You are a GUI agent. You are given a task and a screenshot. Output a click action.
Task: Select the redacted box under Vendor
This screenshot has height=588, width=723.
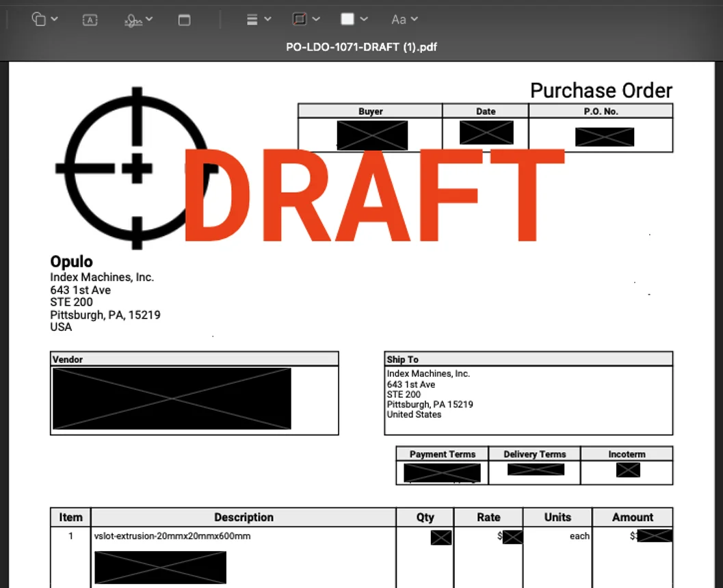click(x=172, y=399)
